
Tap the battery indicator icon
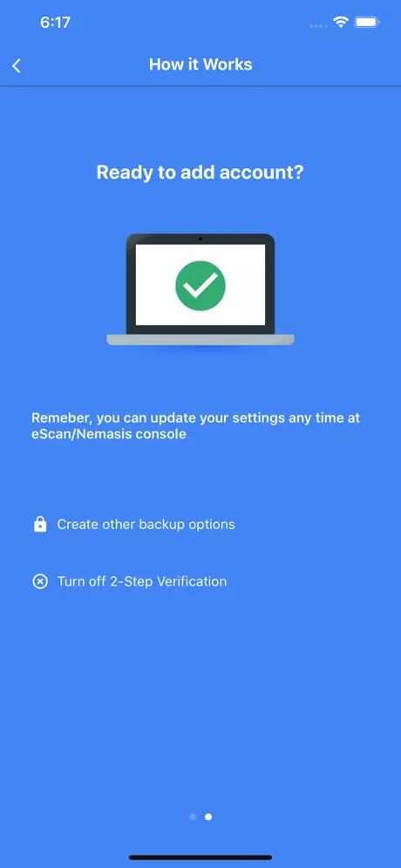pyautogui.click(x=367, y=22)
